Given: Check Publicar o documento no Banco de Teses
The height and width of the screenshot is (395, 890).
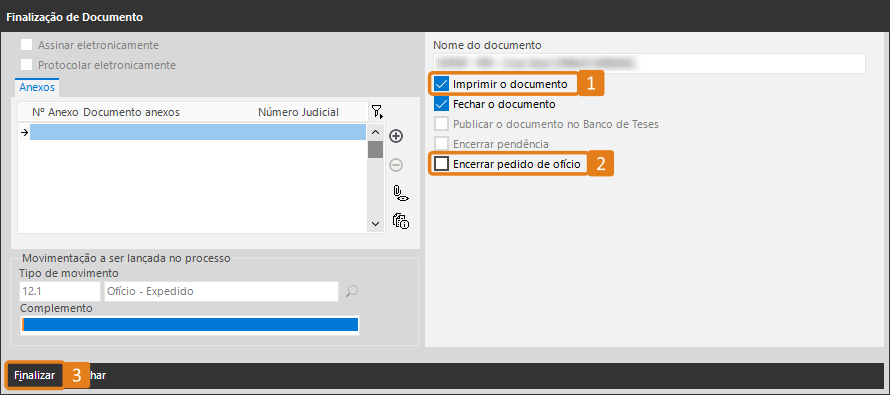Looking at the screenshot, I should pos(441,124).
